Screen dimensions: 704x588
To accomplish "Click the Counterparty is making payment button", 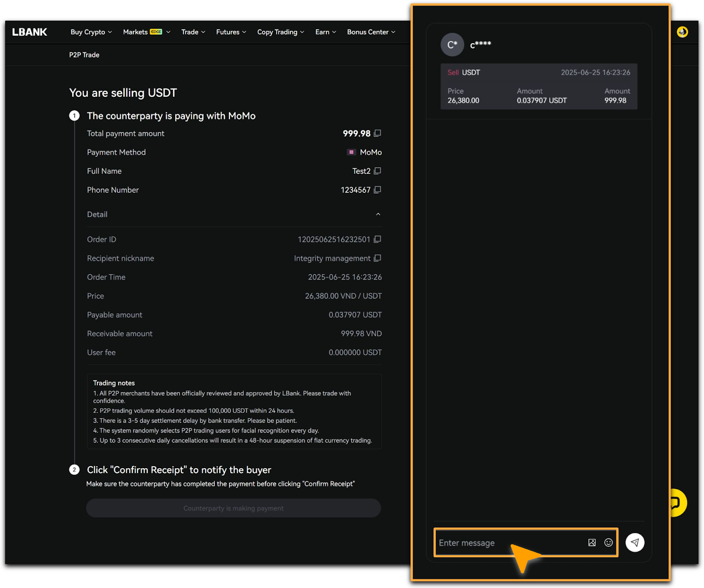I will pyautogui.click(x=233, y=508).
